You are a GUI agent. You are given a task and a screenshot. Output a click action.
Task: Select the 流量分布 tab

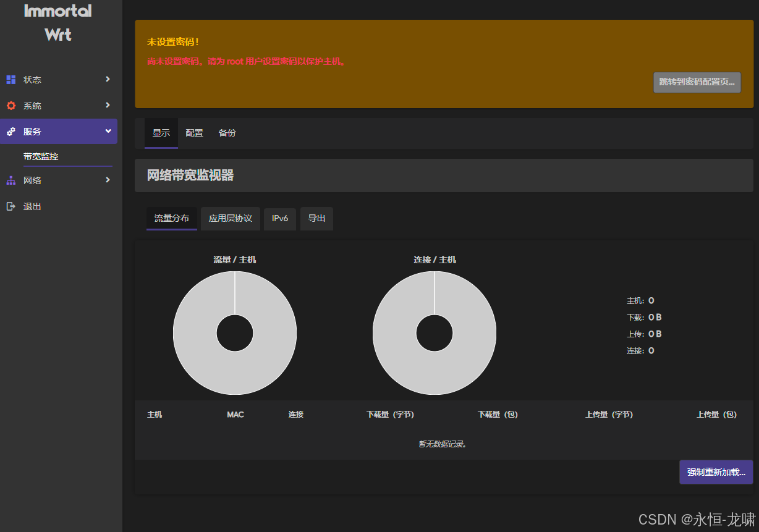pyautogui.click(x=172, y=218)
